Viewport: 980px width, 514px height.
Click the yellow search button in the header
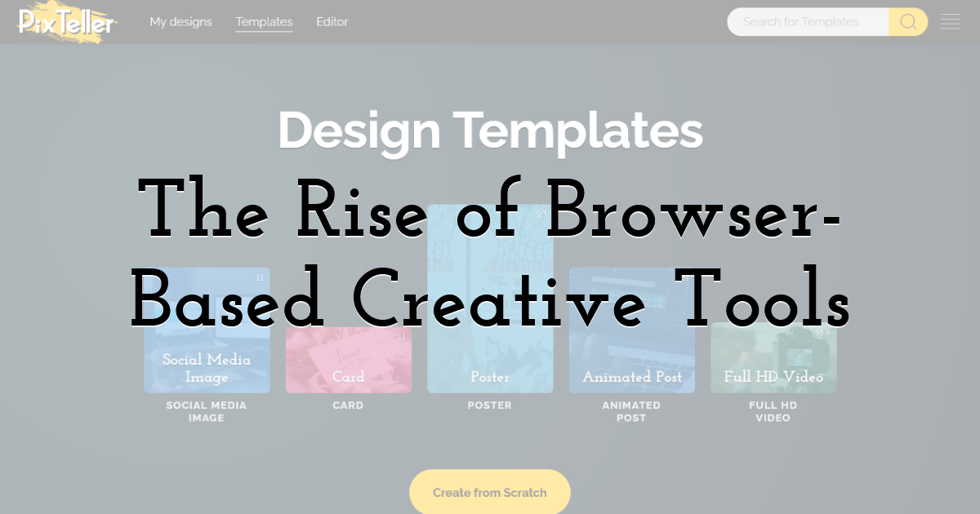[907, 22]
